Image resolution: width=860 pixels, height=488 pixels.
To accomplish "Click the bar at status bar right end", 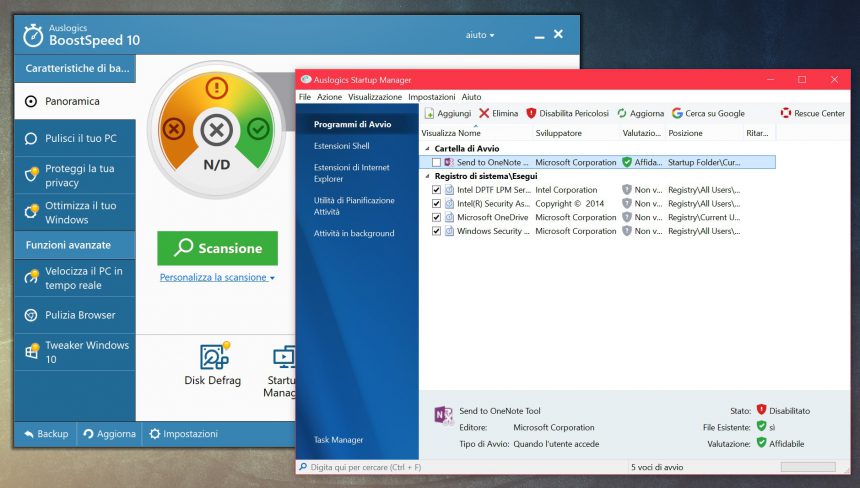I will pos(808,467).
